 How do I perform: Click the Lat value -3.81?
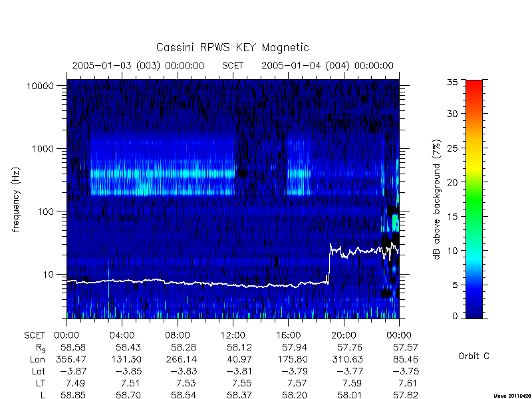point(239,371)
